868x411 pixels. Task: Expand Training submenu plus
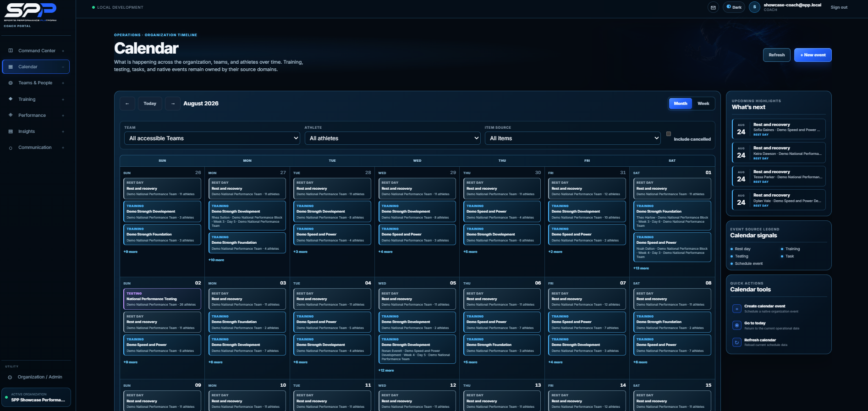point(63,99)
